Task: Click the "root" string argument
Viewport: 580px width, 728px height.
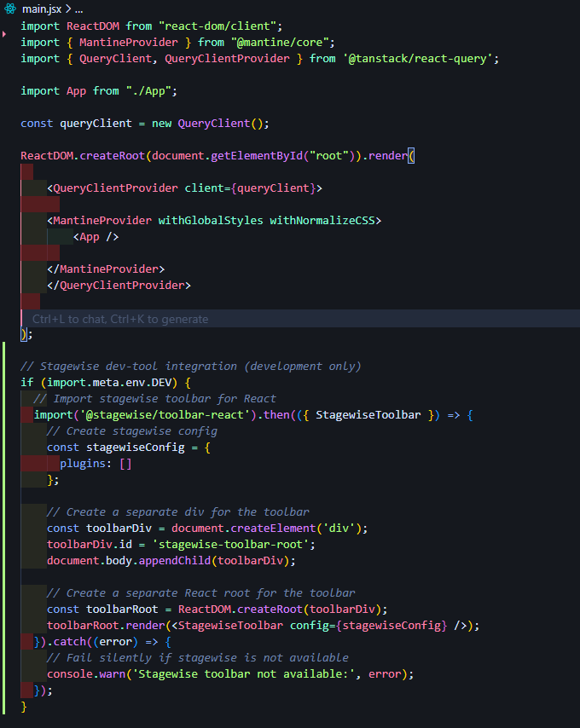Action: pyautogui.click(x=329, y=155)
